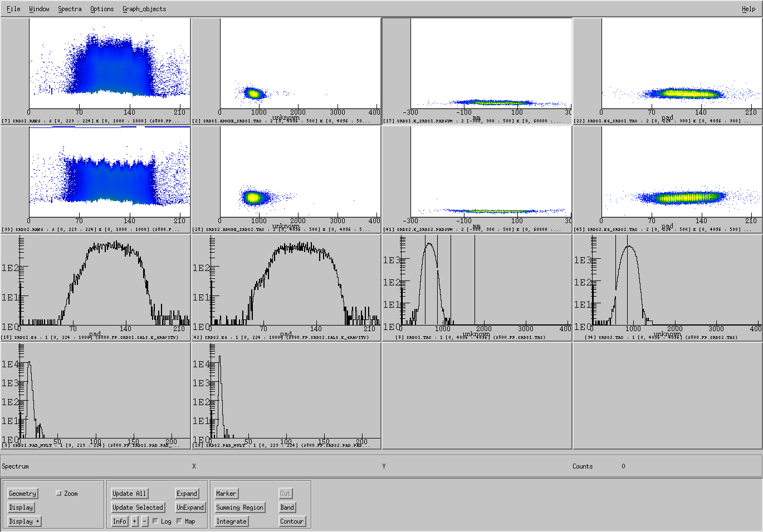The image size is (763, 532).
Task: Click the Contour button
Action: click(292, 521)
